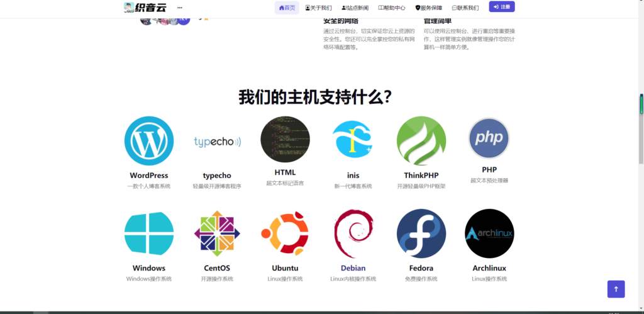Open the 服务保障 menu item
This screenshot has width=644, height=314.
(x=429, y=8)
